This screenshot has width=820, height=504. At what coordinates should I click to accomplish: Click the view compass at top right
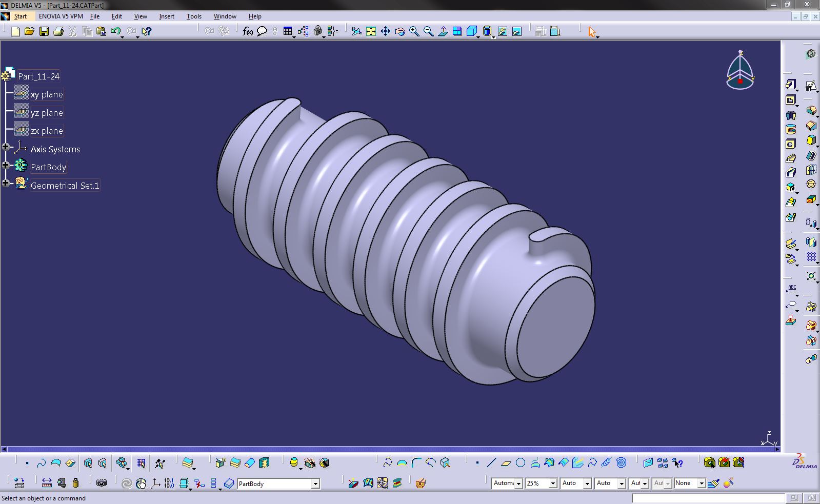point(740,71)
